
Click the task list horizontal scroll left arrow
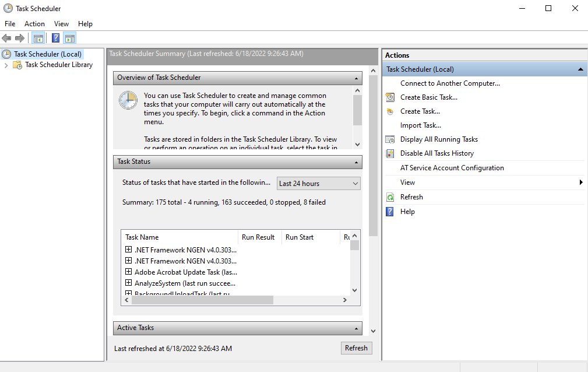click(x=127, y=300)
